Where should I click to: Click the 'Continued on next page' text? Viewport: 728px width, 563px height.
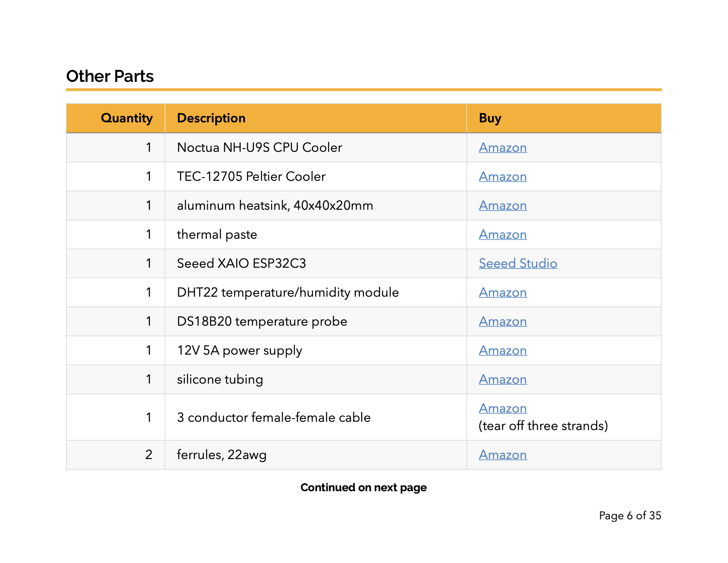tap(364, 488)
